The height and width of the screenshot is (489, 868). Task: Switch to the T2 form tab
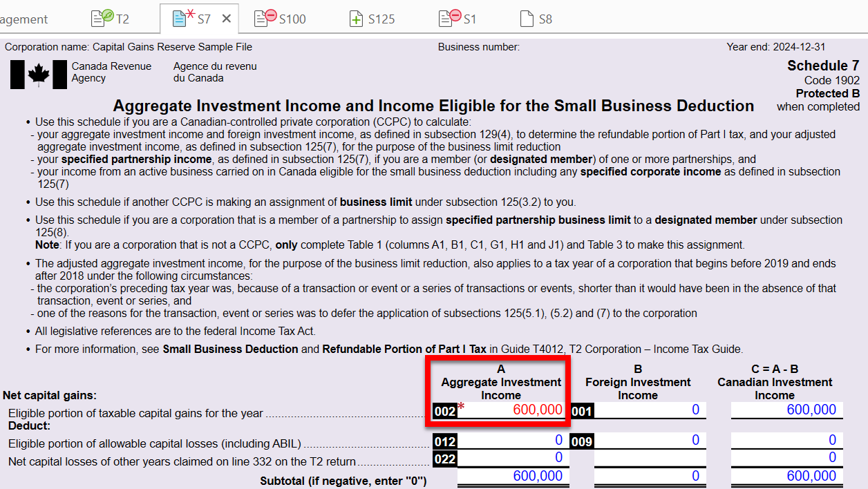(111, 19)
